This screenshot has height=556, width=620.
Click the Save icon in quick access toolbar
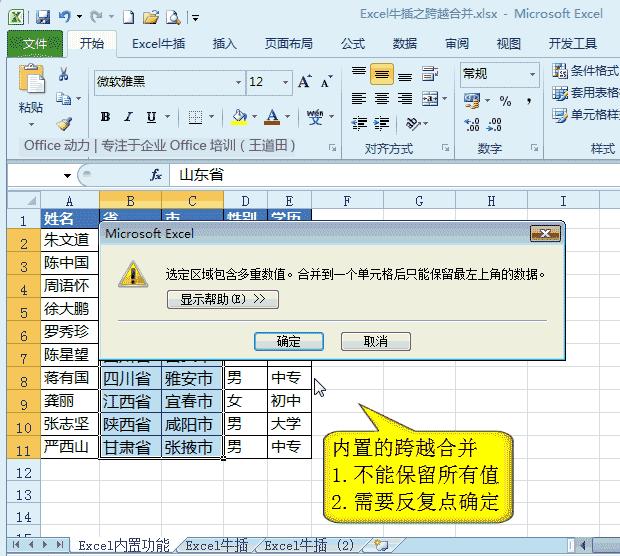pyautogui.click(x=43, y=17)
